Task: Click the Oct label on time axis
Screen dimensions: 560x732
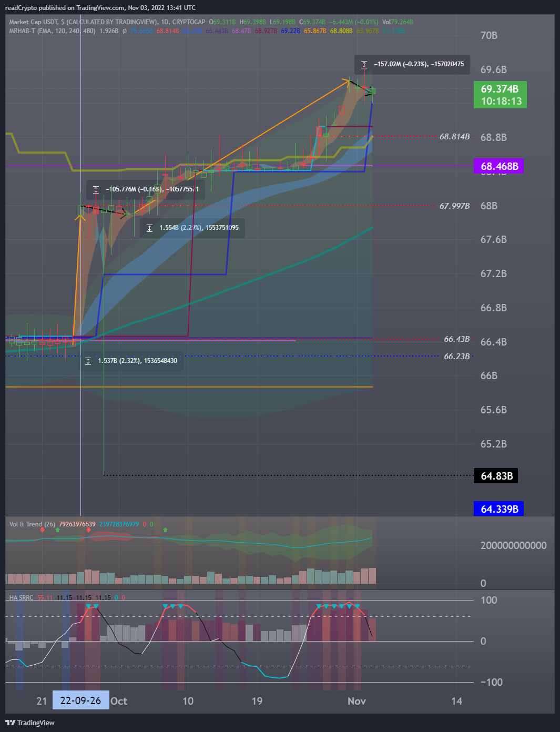Action: coord(119,701)
